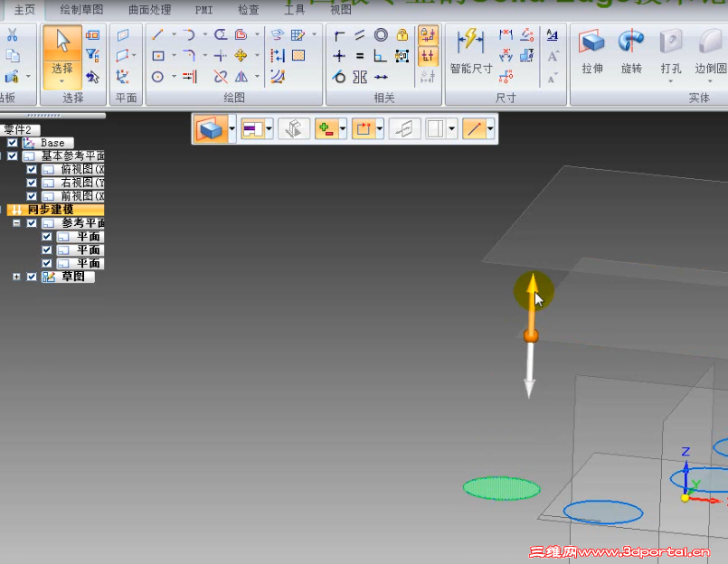Collapse the 参考平面 tree node
The width and height of the screenshot is (728, 564).
[16, 223]
